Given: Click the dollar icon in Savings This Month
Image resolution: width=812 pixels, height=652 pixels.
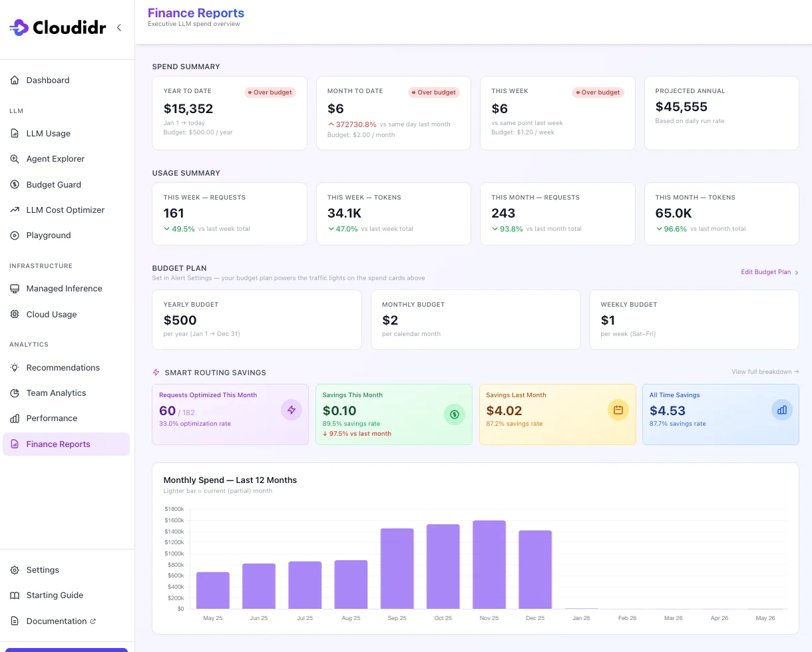Looking at the screenshot, I should click(x=455, y=414).
